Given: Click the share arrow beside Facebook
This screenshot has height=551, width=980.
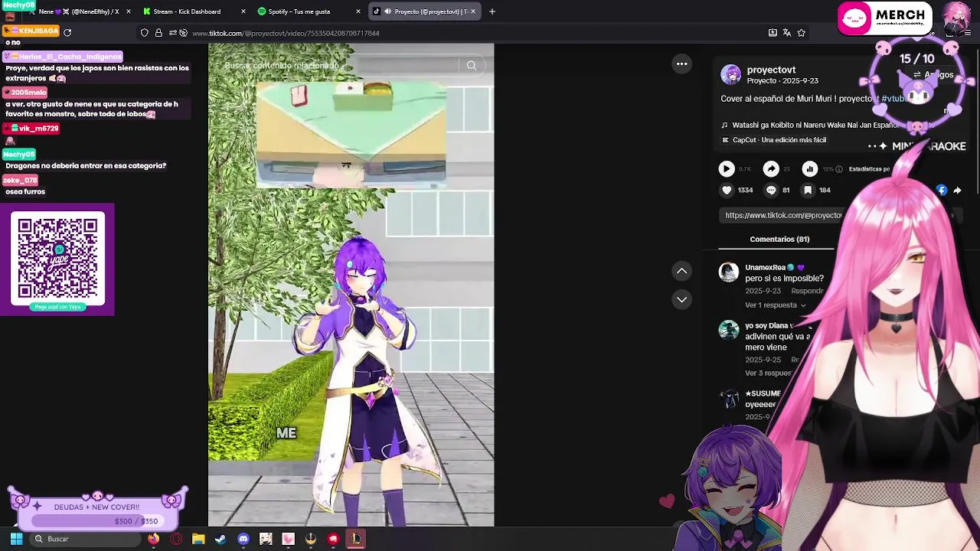Looking at the screenshot, I should click(x=957, y=190).
